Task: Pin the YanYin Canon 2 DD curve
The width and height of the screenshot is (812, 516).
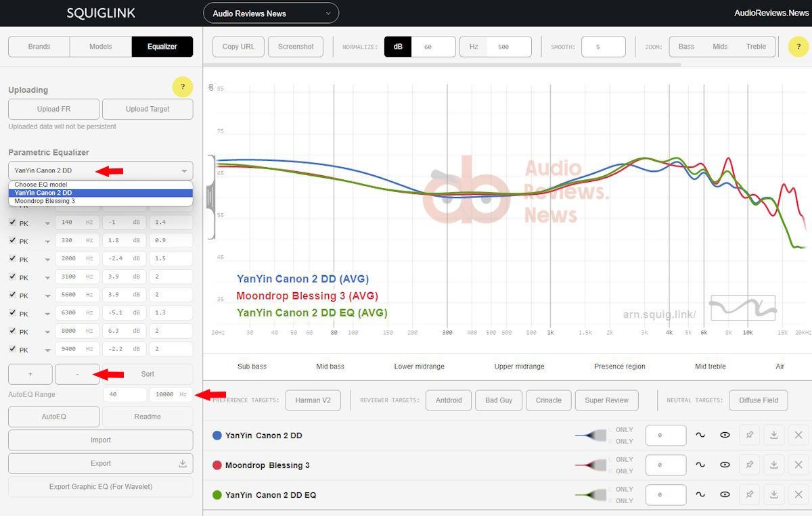Action: 749,436
